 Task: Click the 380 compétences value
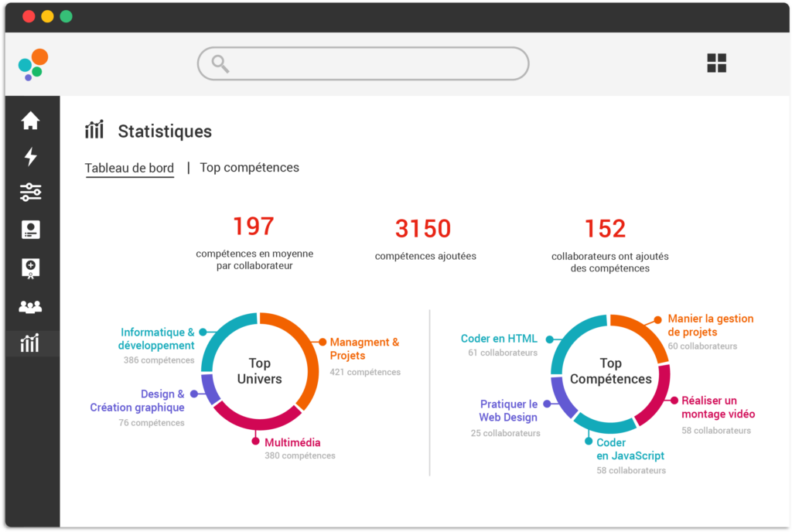point(300,455)
